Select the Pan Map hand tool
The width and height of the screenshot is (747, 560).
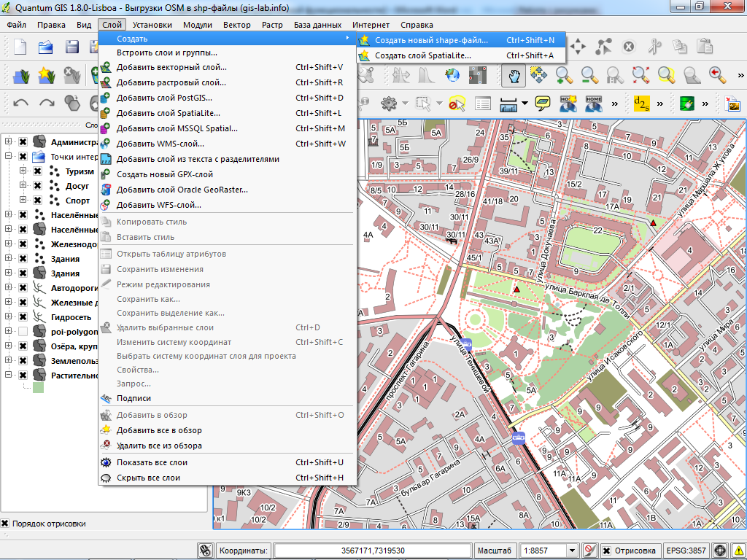tap(514, 75)
